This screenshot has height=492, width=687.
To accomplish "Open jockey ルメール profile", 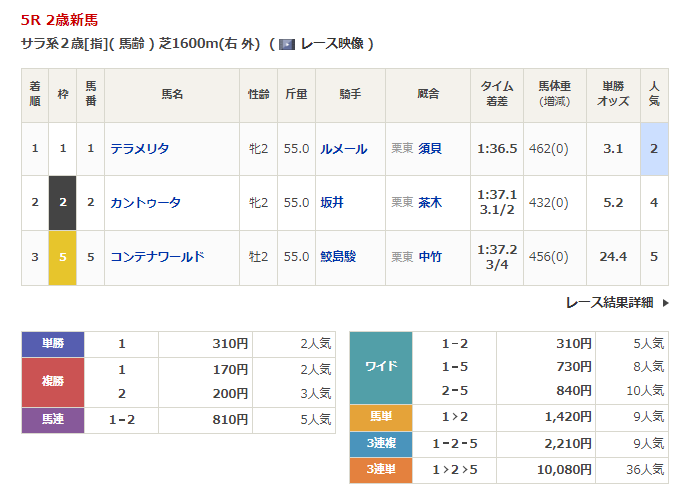I will 343,149.
